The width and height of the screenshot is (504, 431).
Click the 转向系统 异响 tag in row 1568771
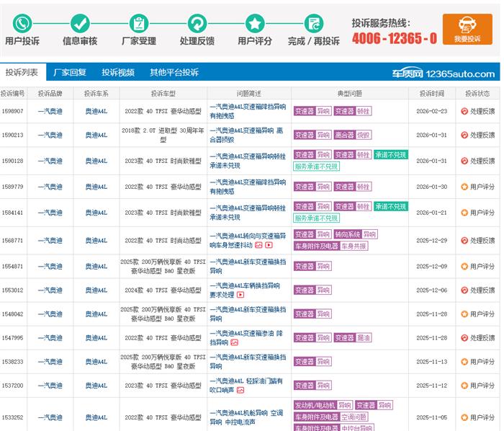356,234
